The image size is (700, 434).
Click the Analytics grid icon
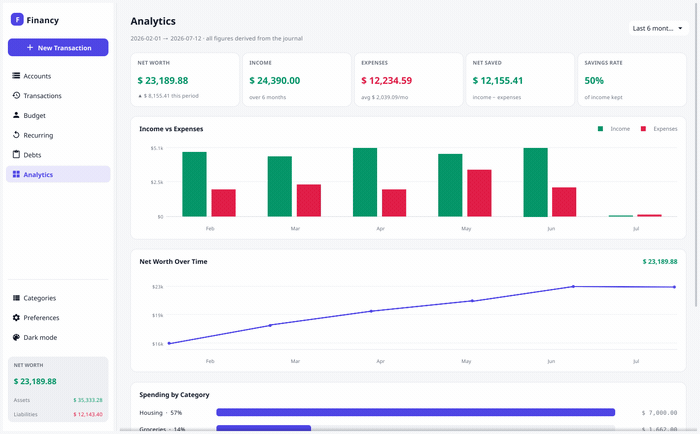point(16,174)
